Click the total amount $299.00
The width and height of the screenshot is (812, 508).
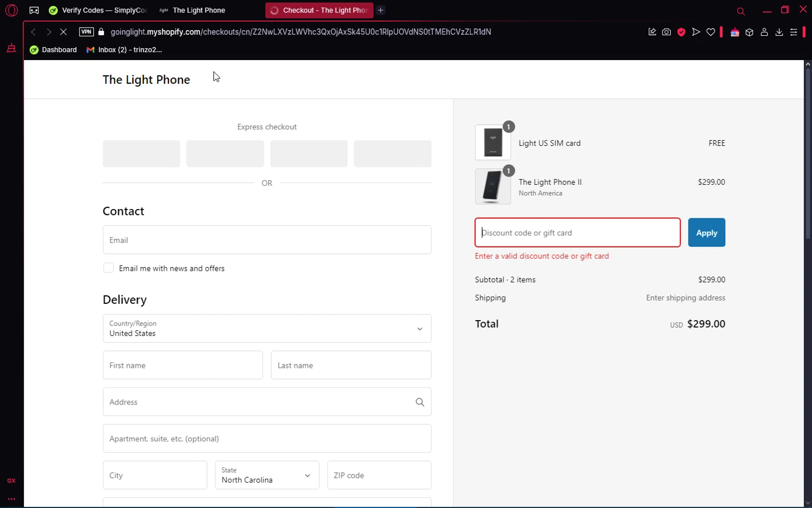[x=706, y=324]
